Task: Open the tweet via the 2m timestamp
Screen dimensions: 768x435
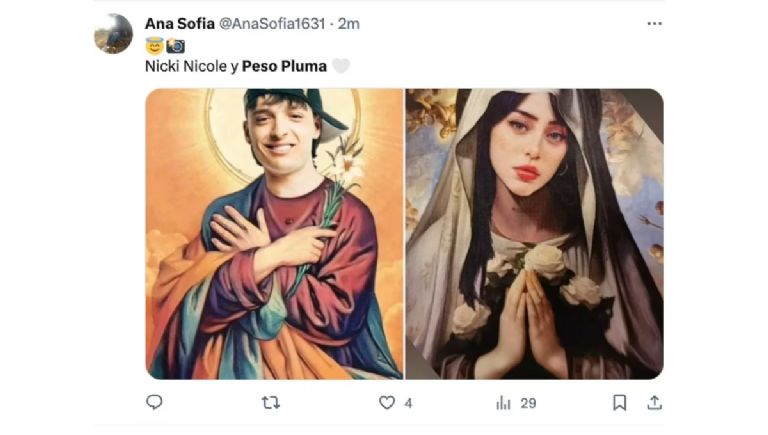Action: [349, 24]
